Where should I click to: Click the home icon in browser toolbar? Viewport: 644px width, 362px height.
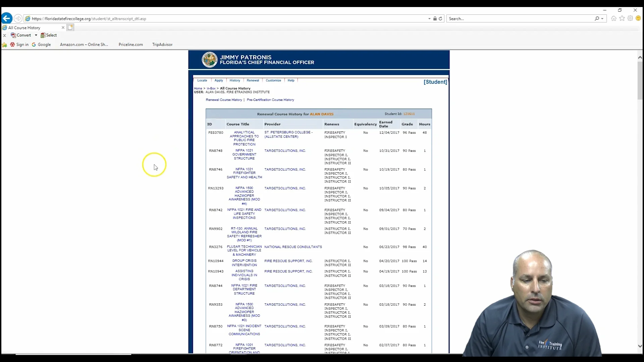(613, 18)
